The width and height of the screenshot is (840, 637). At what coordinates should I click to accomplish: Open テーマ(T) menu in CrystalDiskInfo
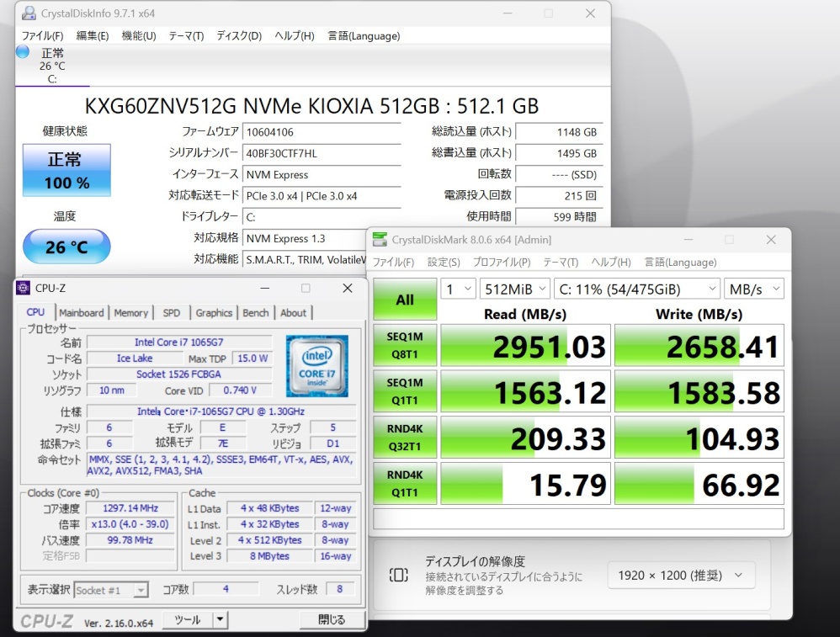pyautogui.click(x=186, y=36)
